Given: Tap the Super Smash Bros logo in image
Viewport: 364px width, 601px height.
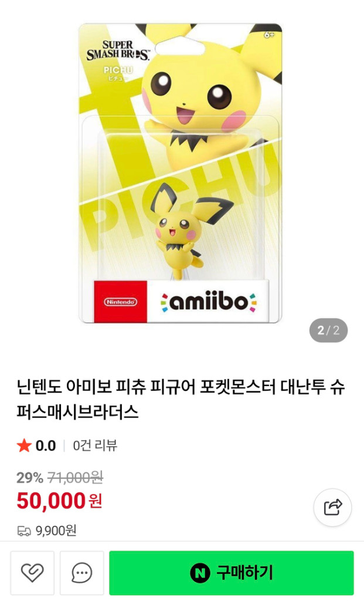Looking at the screenshot, I should pyautogui.click(x=117, y=50).
